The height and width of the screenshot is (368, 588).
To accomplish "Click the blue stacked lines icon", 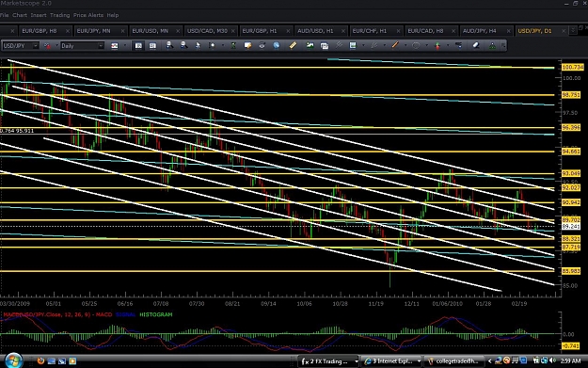I will [458, 45].
